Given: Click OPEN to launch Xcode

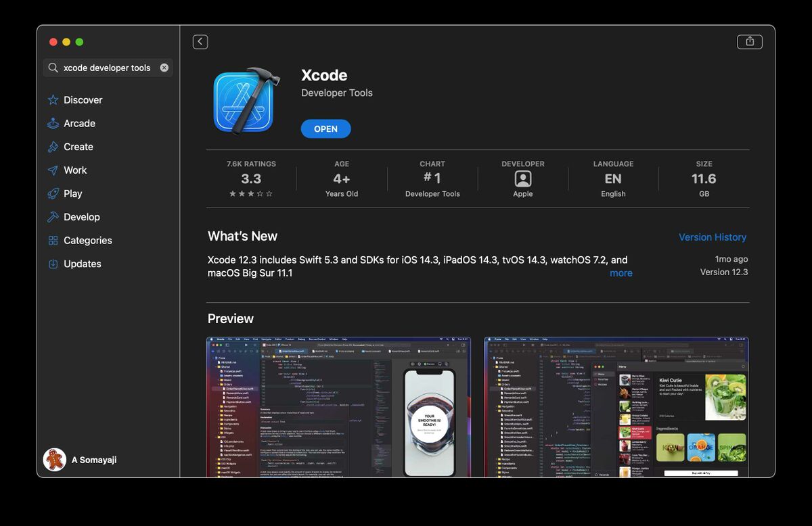Looking at the screenshot, I should (325, 128).
